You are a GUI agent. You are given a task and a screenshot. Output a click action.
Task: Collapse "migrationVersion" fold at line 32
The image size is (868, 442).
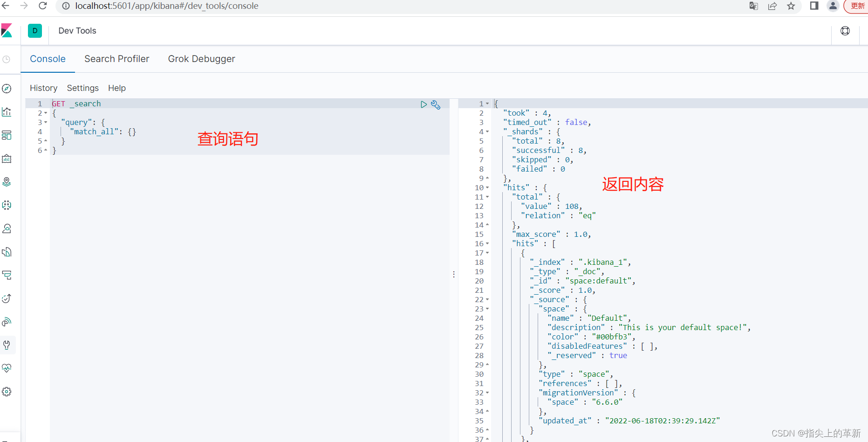click(x=487, y=393)
